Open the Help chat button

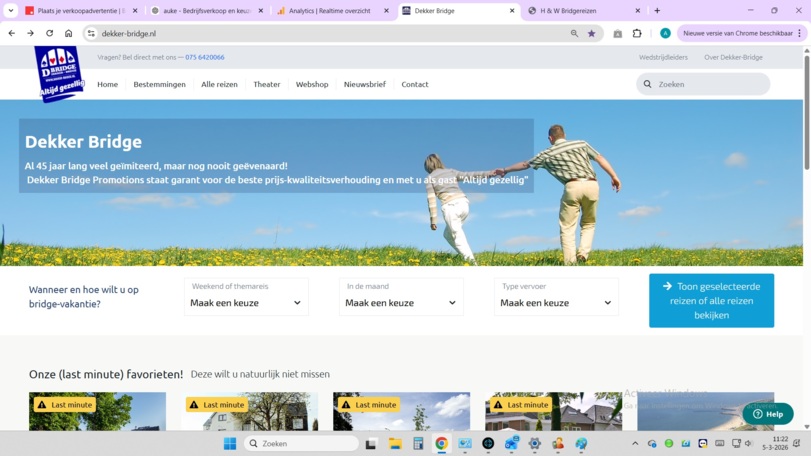(768, 413)
